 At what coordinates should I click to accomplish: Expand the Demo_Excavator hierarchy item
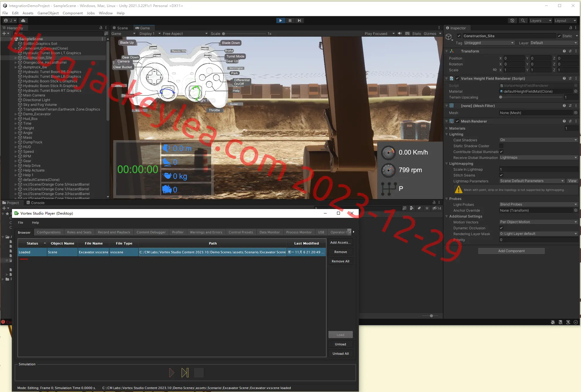16,114
